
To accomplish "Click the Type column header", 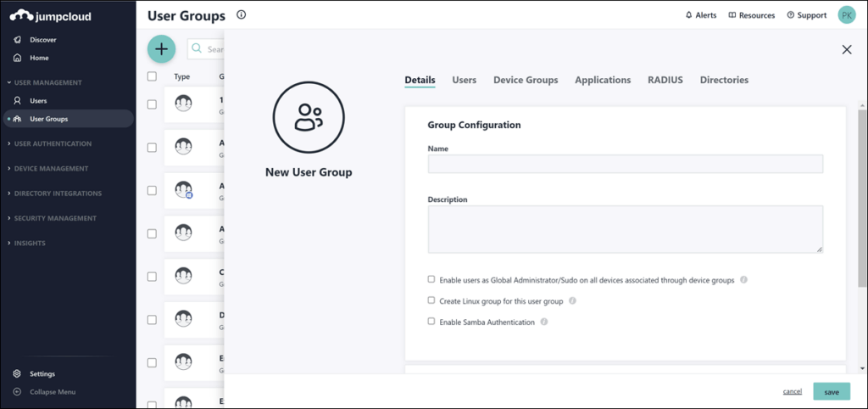I will (181, 76).
